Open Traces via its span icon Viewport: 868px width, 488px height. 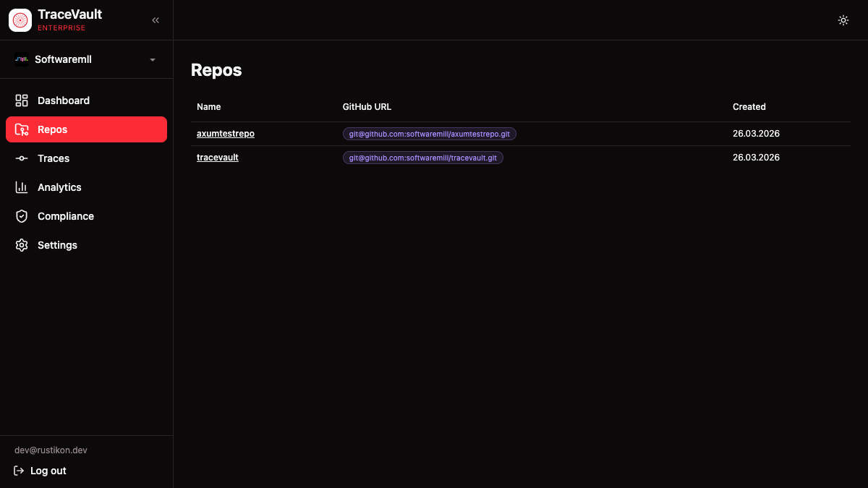(21, 158)
